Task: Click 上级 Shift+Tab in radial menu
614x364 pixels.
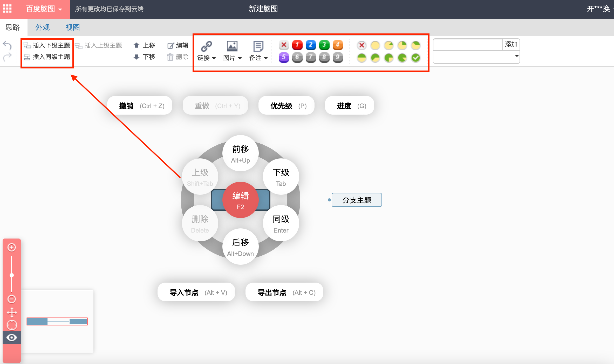Action: [x=200, y=177]
